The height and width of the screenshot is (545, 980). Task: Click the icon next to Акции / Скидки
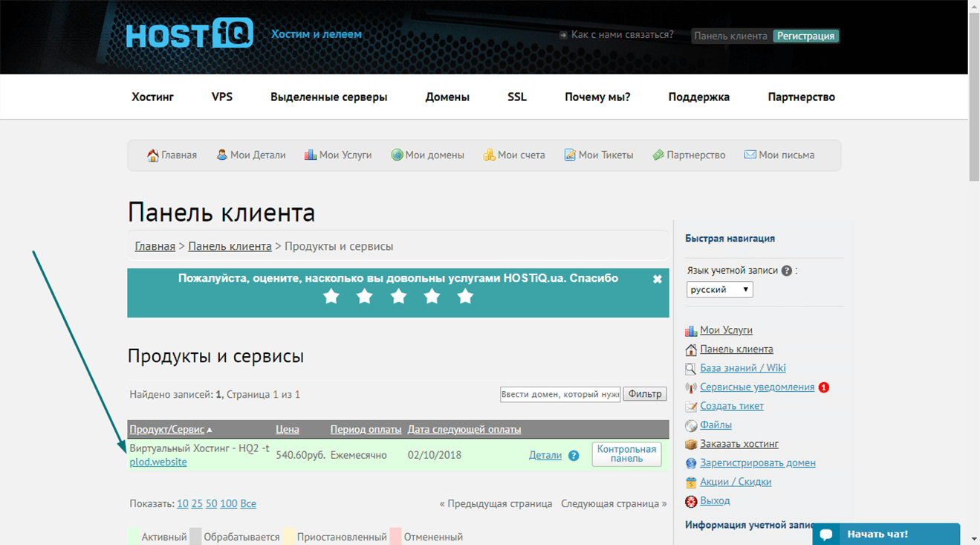[691, 483]
